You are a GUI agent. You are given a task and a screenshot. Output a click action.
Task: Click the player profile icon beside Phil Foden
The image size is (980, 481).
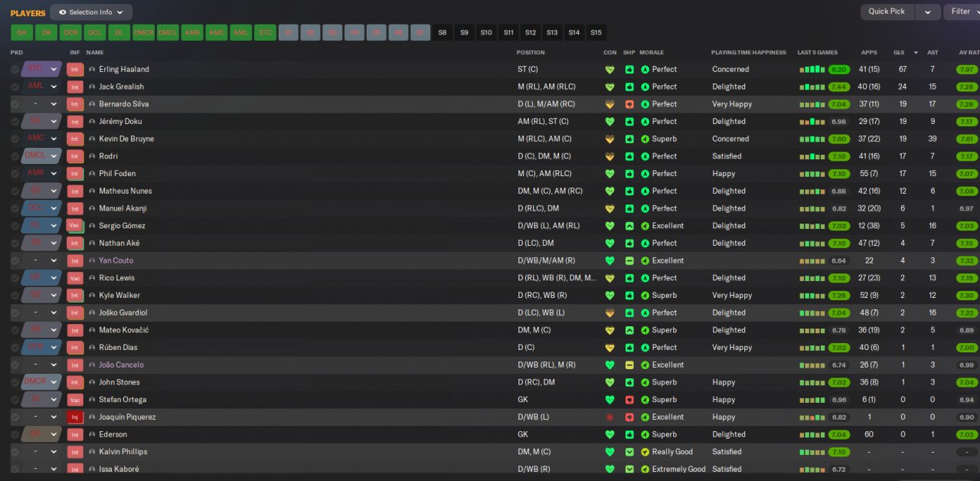(x=93, y=174)
